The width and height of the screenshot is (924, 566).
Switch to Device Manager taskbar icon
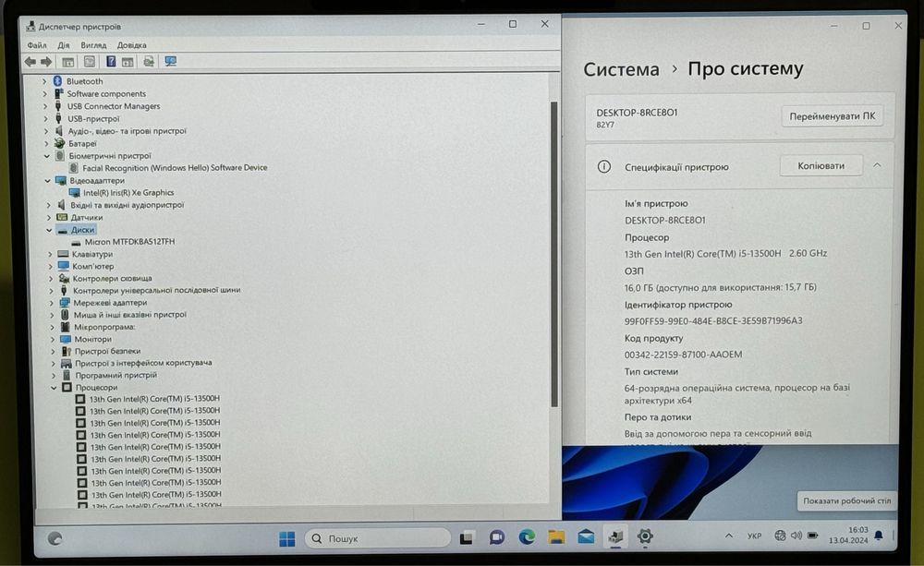point(615,536)
